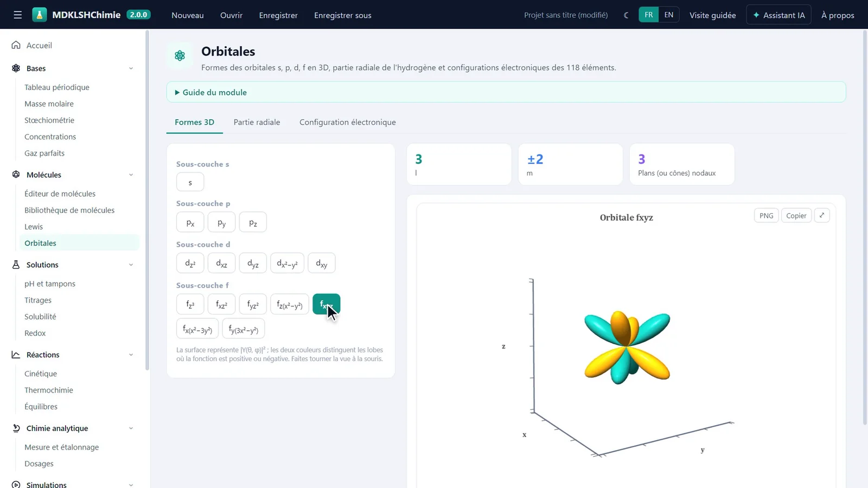The height and width of the screenshot is (488, 868).
Task: Collapse the Réactions section chevron
Action: click(x=131, y=355)
